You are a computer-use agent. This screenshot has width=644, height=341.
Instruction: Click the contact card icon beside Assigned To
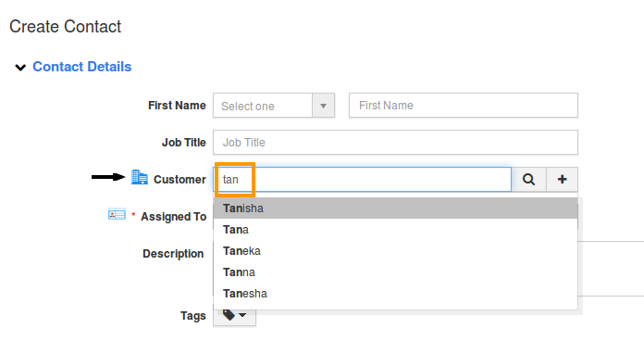pyautogui.click(x=117, y=214)
